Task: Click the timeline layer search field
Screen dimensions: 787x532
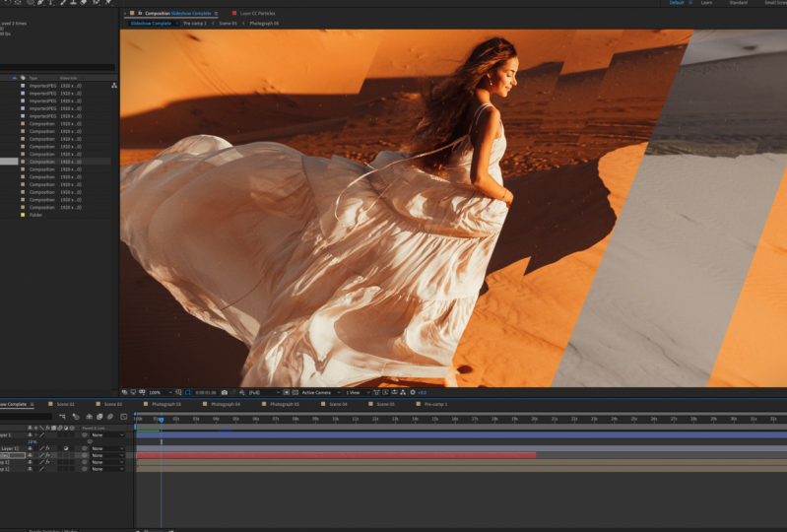Action: pos(25,417)
